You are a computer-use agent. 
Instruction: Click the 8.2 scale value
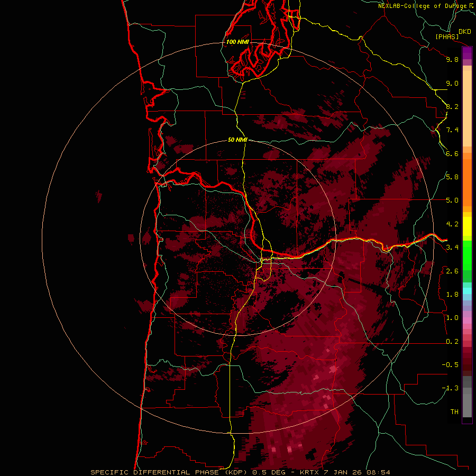coord(452,106)
